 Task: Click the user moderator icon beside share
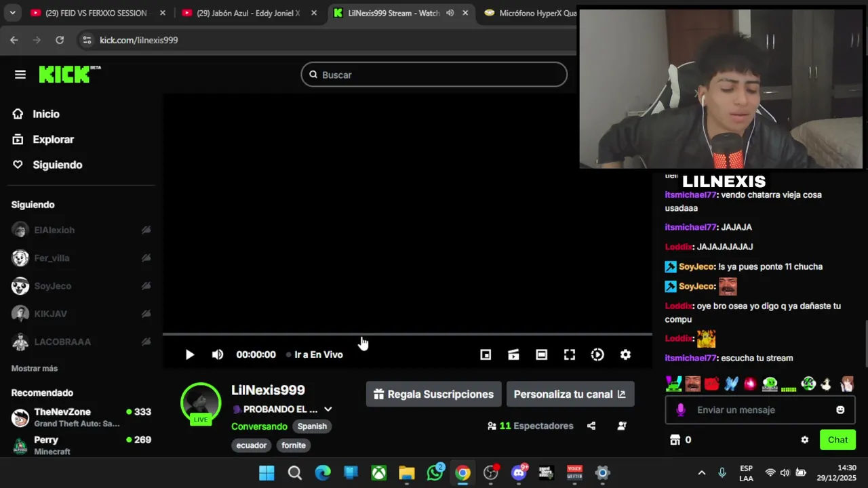coord(622,426)
